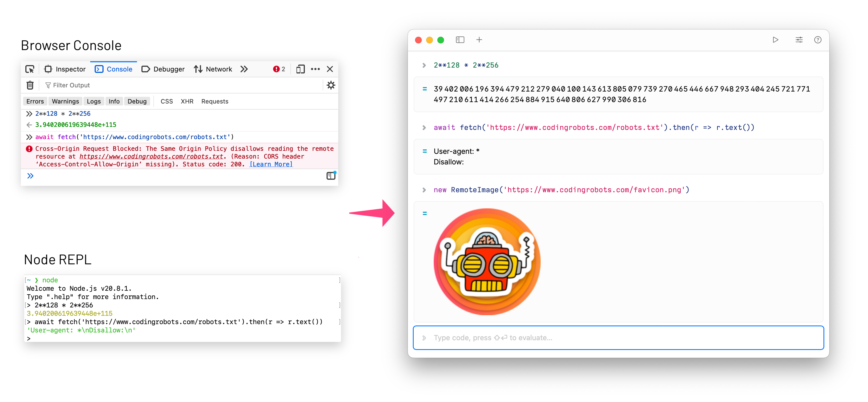Image resolution: width=868 pixels, height=402 pixels.
Task: Enable the CSS message filter
Action: point(166,101)
